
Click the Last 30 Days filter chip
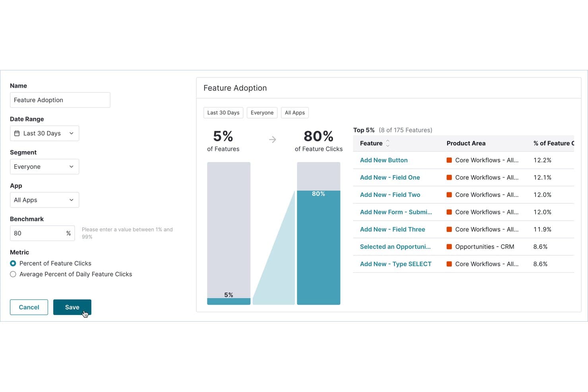223,113
